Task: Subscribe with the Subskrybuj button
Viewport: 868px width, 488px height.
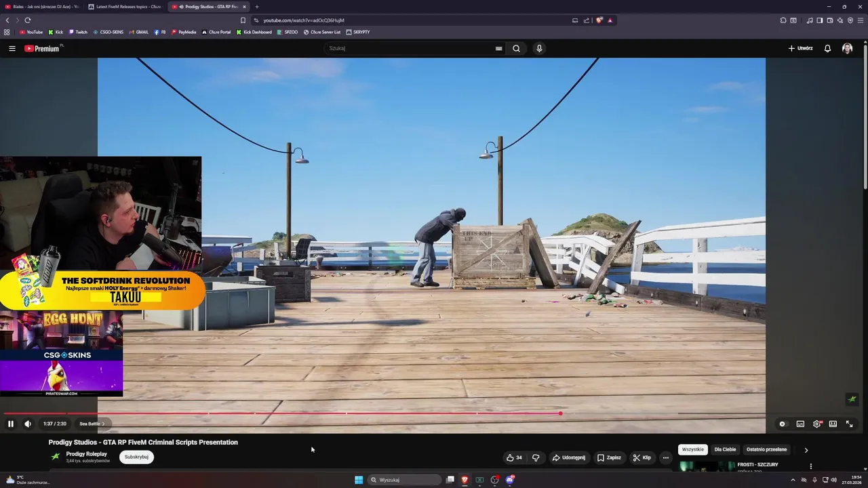Action: pyautogui.click(x=136, y=457)
